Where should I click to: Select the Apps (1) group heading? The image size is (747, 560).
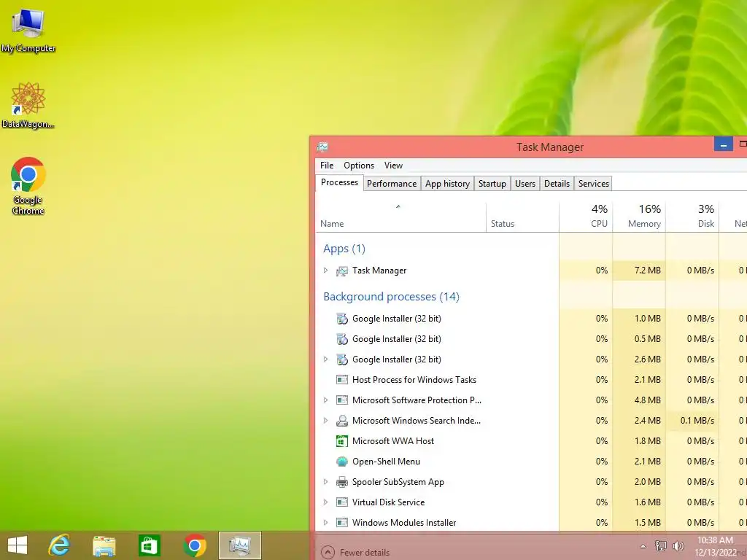(344, 249)
